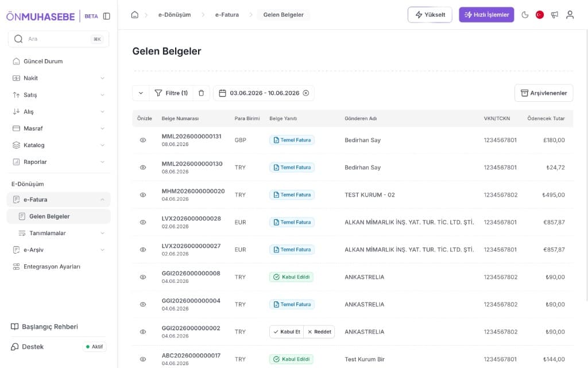Image resolution: width=588 pixels, height=368 pixels.
Task: Click the Raporlar chart icon
Action: point(16,162)
